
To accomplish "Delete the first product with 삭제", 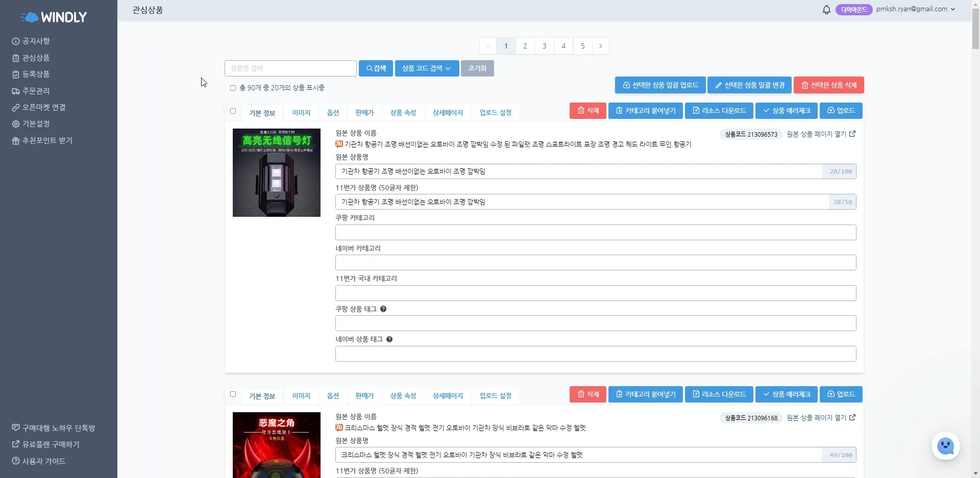I will point(588,111).
